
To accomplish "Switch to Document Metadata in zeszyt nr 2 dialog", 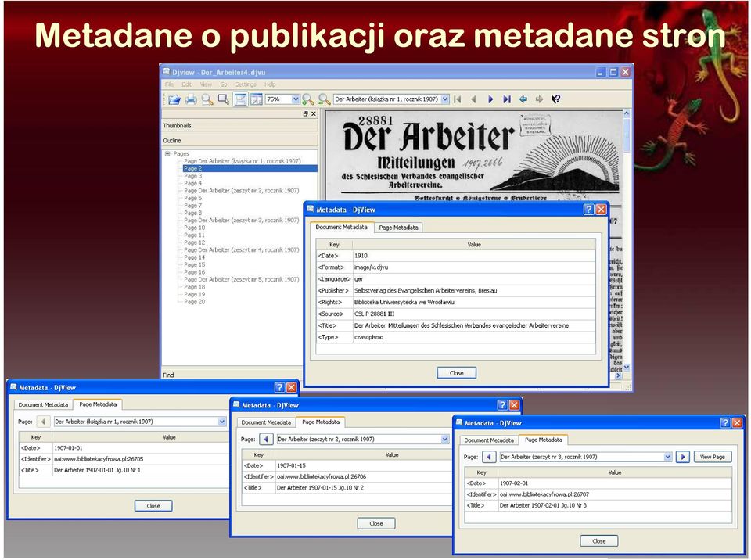I will pos(266,422).
